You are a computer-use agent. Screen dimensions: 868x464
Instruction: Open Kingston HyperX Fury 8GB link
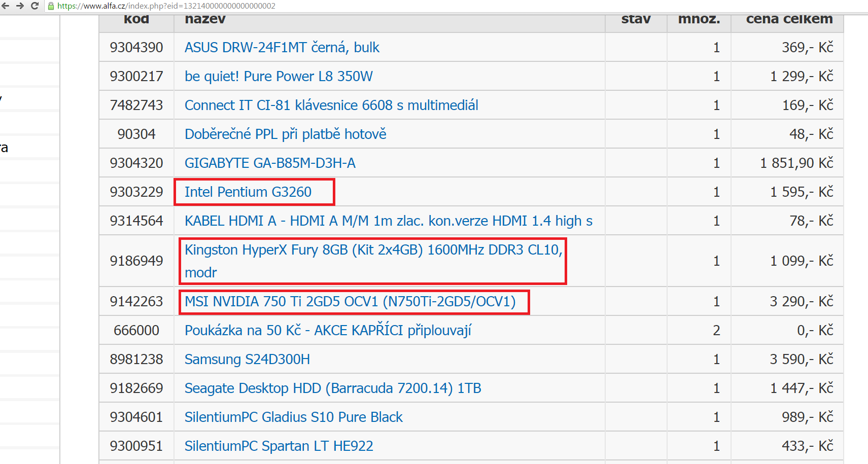click(x=373, y=251)
